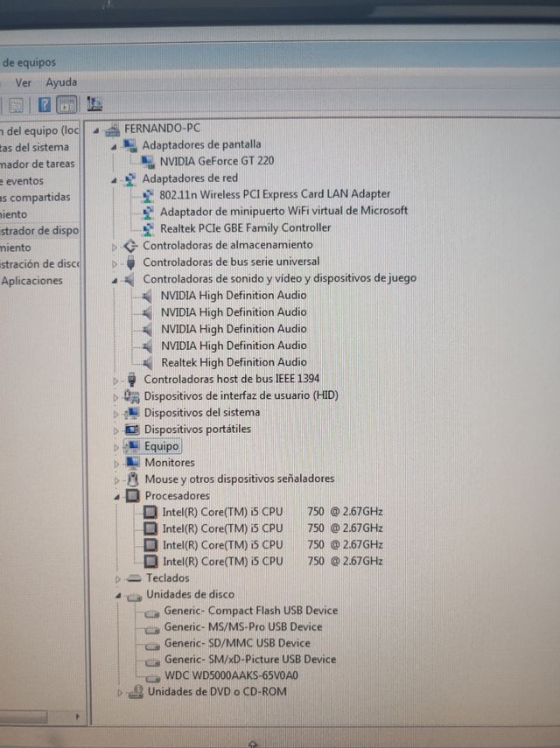
Task: Click the USB icon for Controladoras de bus serie universal
Action: coord(131,262)
